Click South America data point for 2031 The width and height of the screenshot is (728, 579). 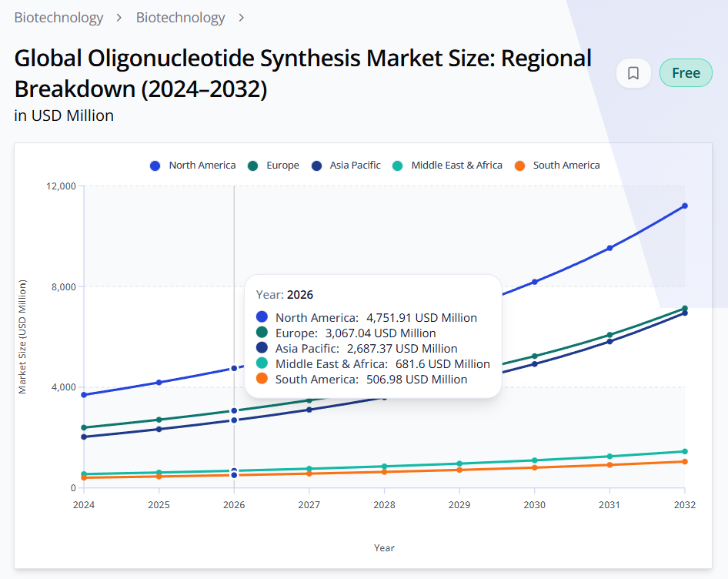[x=609, y=465]
